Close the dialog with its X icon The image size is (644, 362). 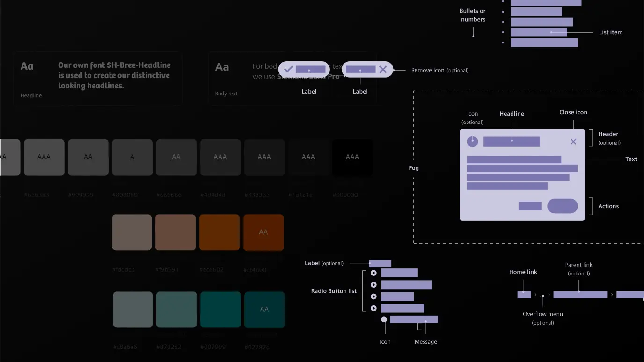click(573, 142)
